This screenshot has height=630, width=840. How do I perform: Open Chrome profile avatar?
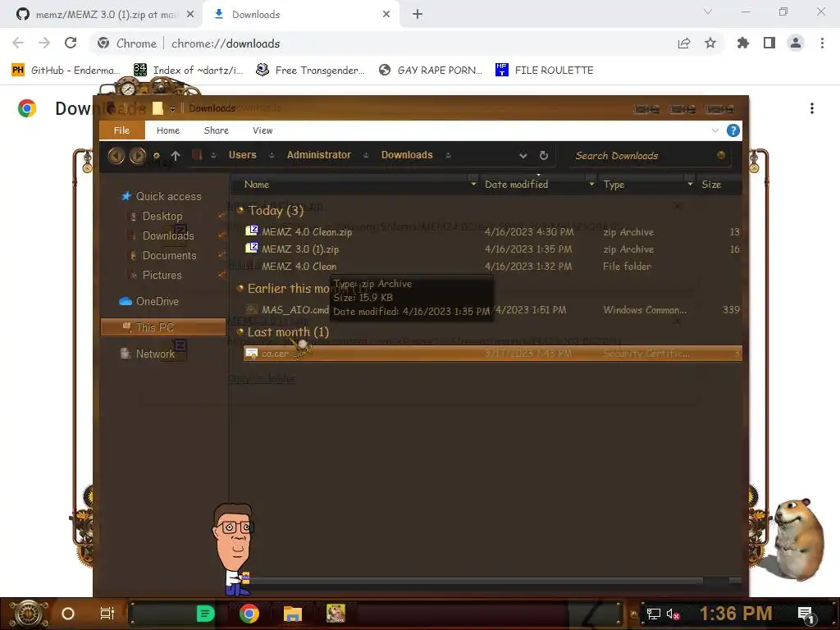[796, 43]
